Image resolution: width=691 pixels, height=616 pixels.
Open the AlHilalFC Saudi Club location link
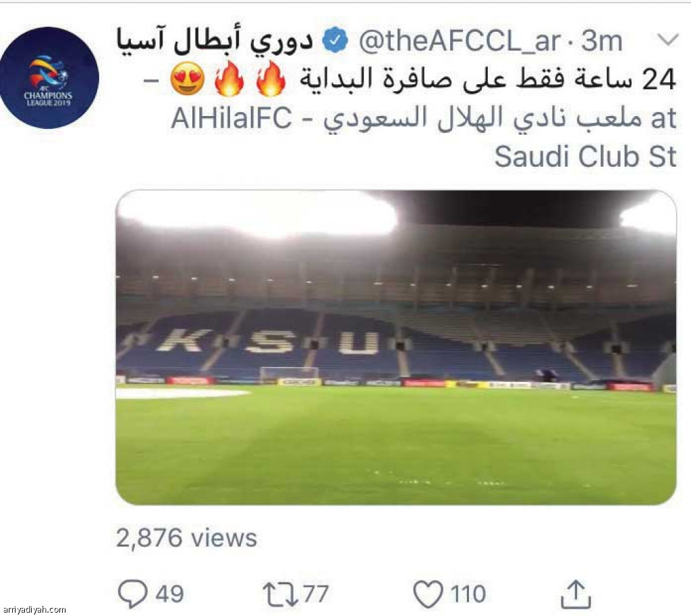424,137
